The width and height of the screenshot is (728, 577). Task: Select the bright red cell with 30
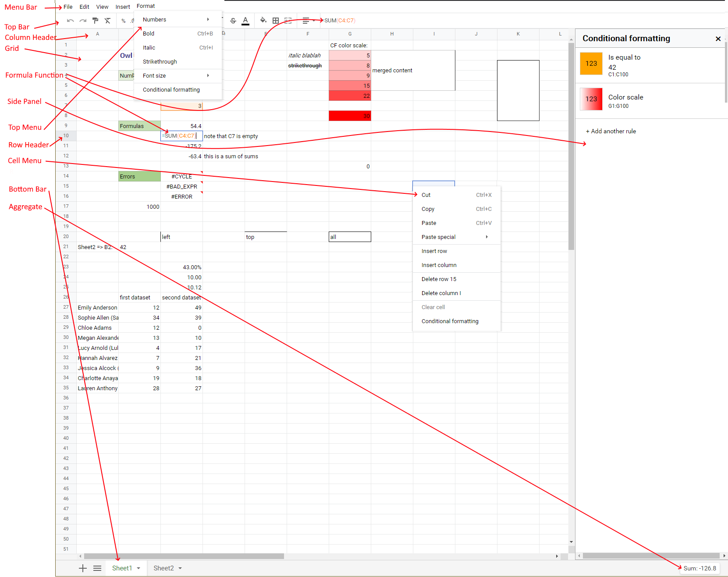(350, 116)
